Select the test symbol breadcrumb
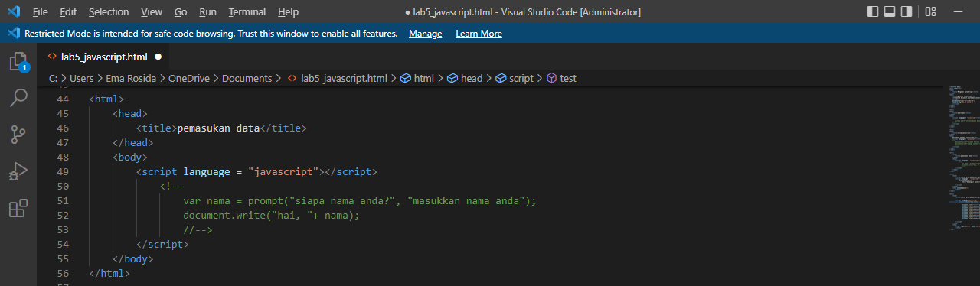This screenshot has width=980, height=286. click(x=561, y=78)
